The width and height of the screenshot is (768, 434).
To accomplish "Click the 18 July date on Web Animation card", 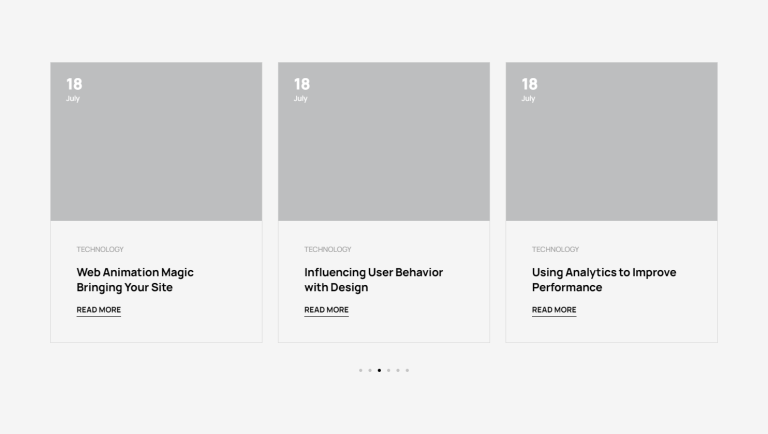I will [x=74, y=88].
